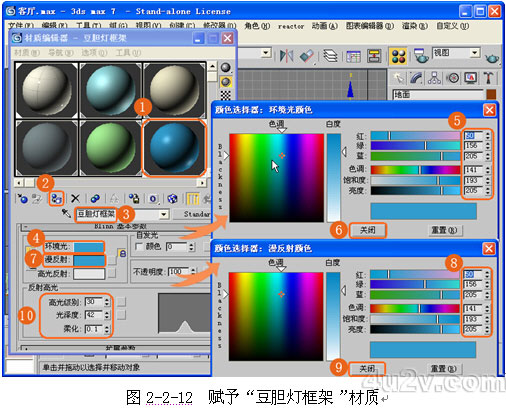
Task: Switch to the Motion command panel
Action: [453, 78]
